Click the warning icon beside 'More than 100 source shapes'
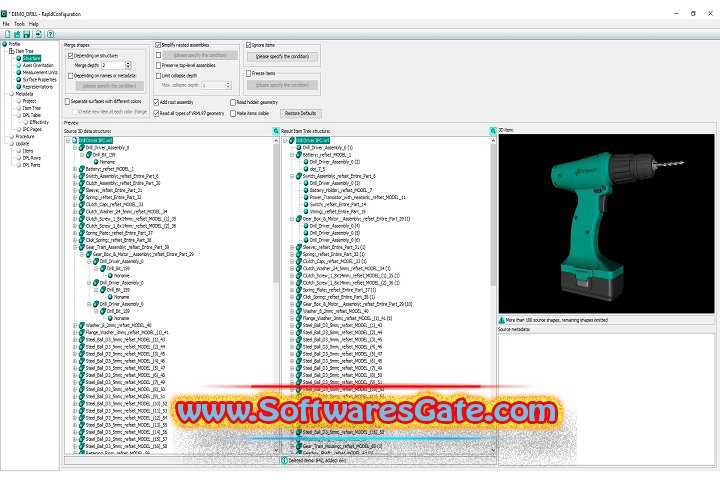Viewport: 720px width, 480px height. click(x=502, y=320)
